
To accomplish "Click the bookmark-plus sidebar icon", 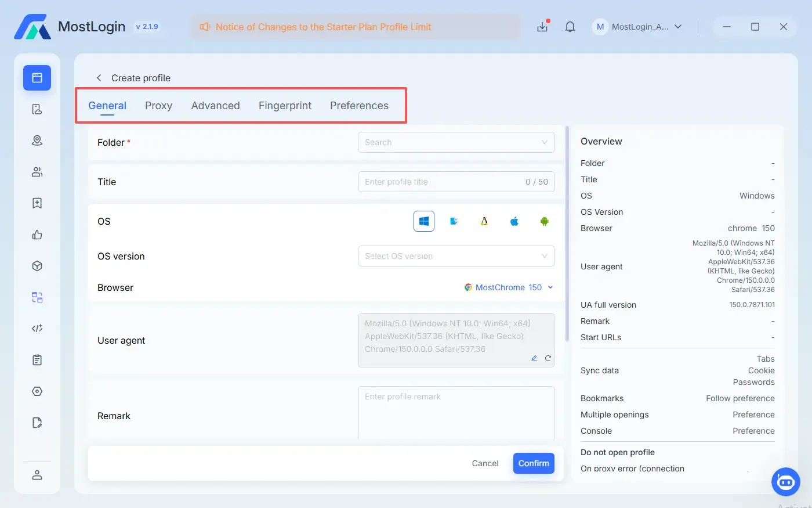I will point(37,203).
